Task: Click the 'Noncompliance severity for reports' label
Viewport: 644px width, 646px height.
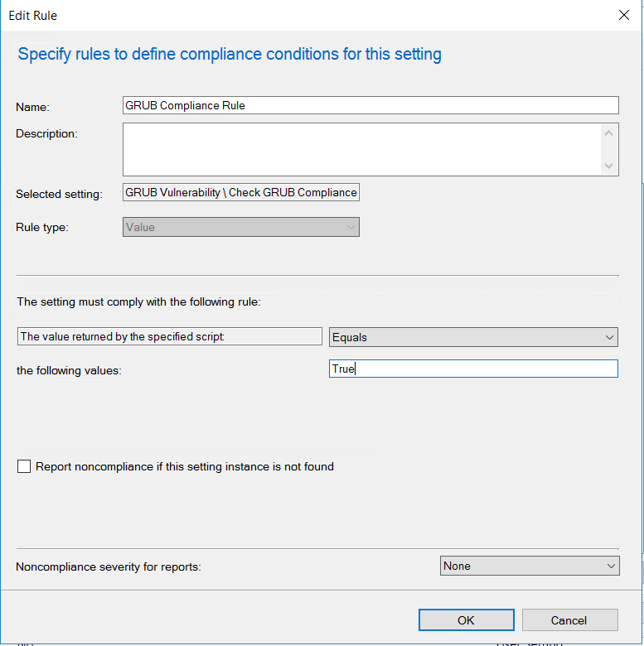Action: (109, 567)
